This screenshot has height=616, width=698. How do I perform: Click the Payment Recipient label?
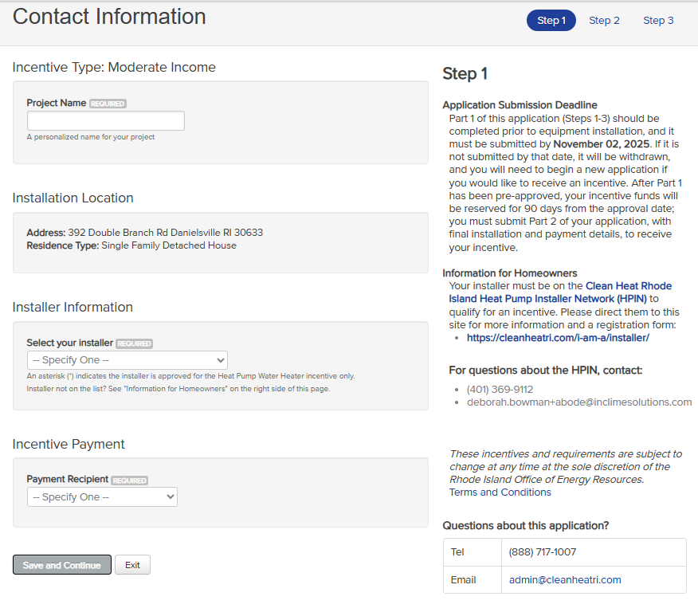(68, 480)
